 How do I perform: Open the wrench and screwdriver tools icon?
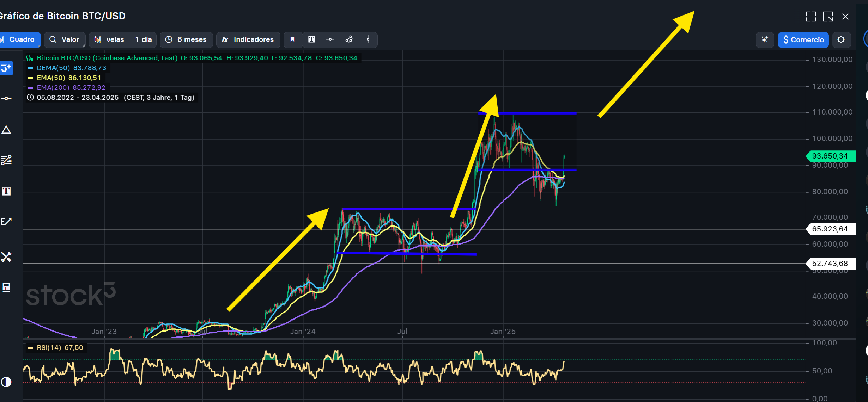tap(6, 257)
